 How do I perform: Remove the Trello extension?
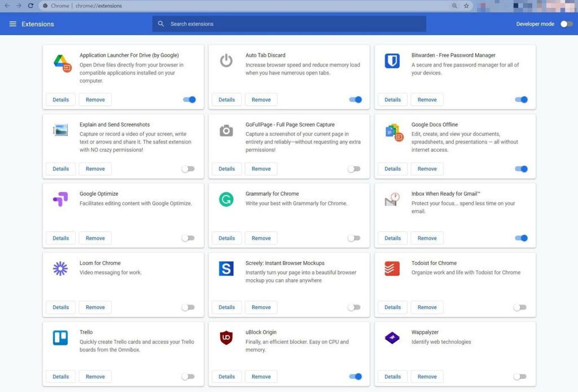click(95, 376)
